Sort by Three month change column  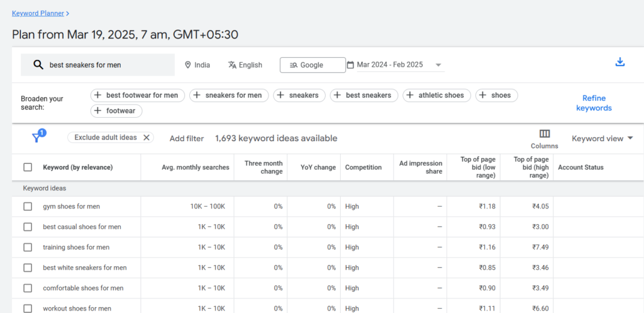(264, 168)
